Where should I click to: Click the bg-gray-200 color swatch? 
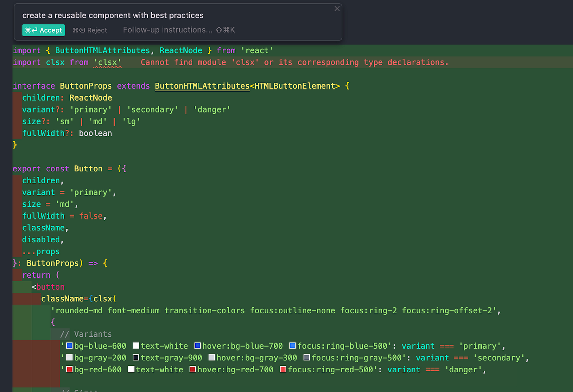(70, 358)
